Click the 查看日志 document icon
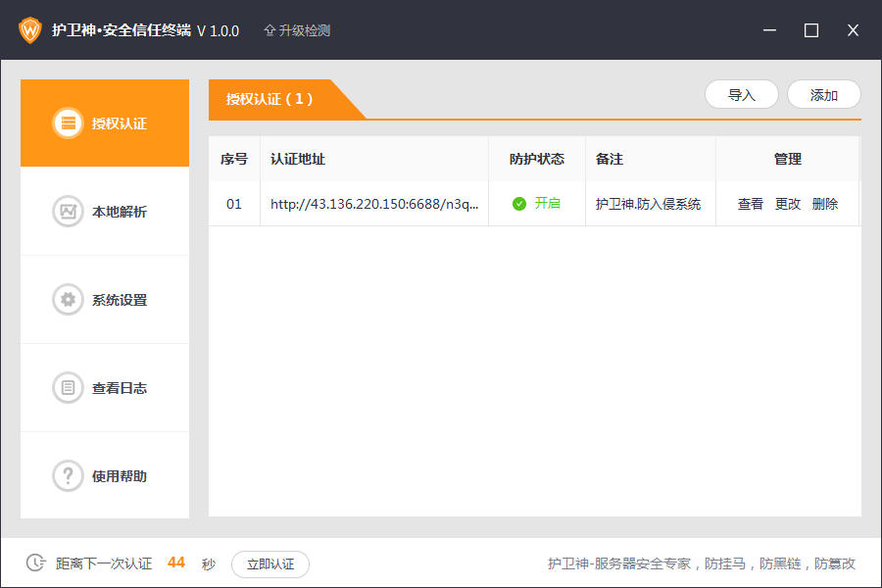The width and height of the screenshot is (882, 588). [68, 388]
